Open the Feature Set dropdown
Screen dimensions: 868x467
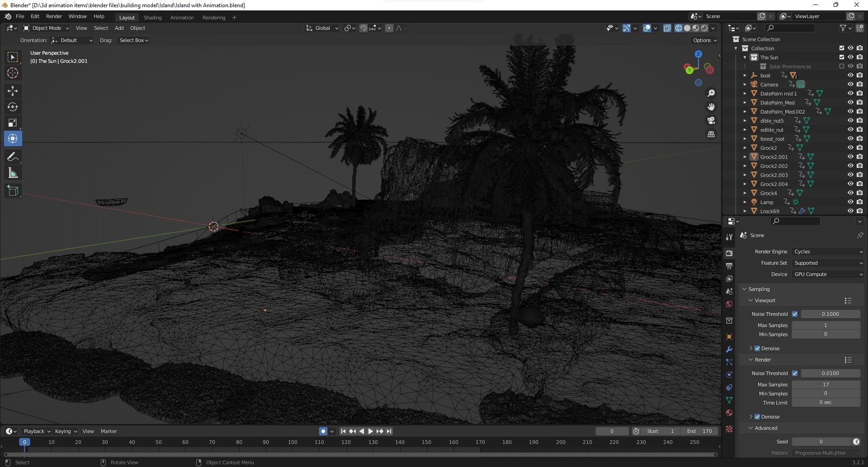[x=828, y=263]
